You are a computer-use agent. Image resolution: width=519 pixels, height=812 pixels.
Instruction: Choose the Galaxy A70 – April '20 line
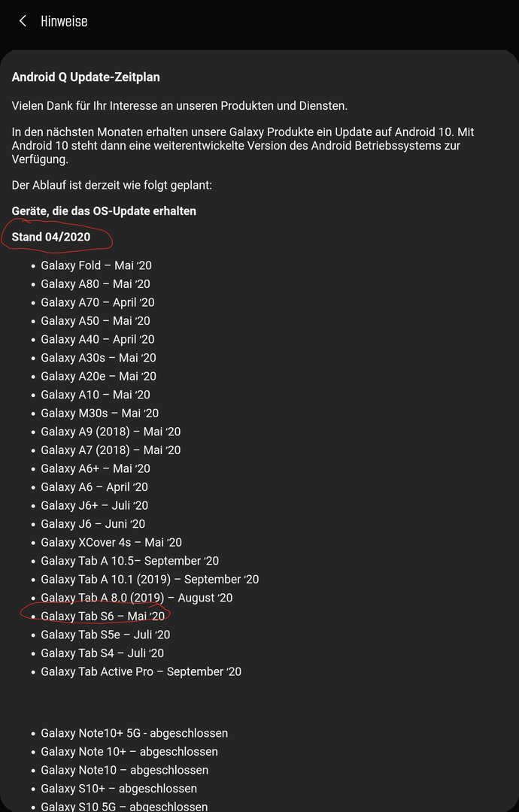tap(97, 302)
